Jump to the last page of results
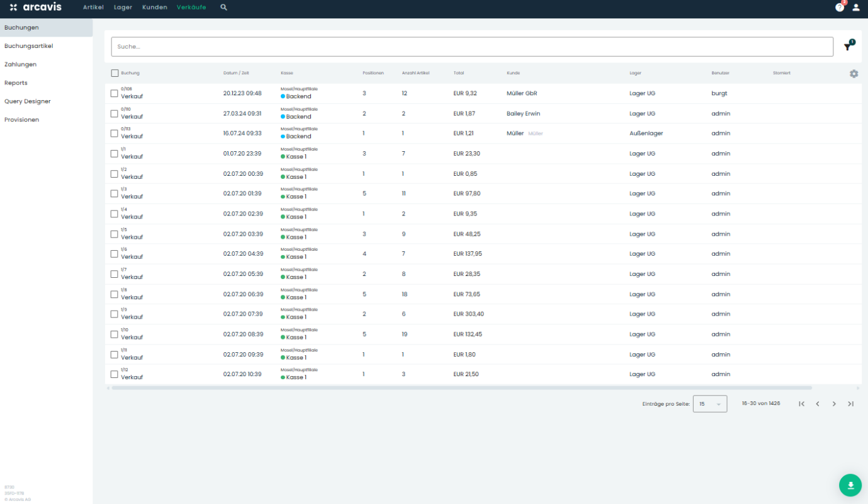Image resolution: width=868 pixels, height=504 pixels. [850, 404]
